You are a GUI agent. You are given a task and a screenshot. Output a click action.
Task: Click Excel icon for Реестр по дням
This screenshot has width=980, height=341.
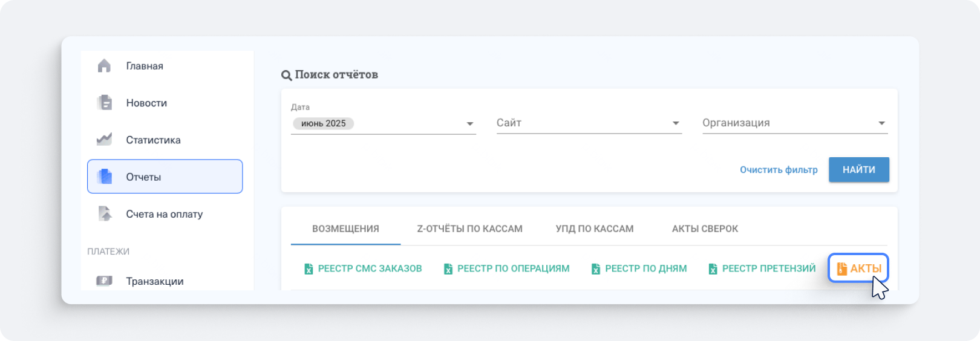(596, 269)
